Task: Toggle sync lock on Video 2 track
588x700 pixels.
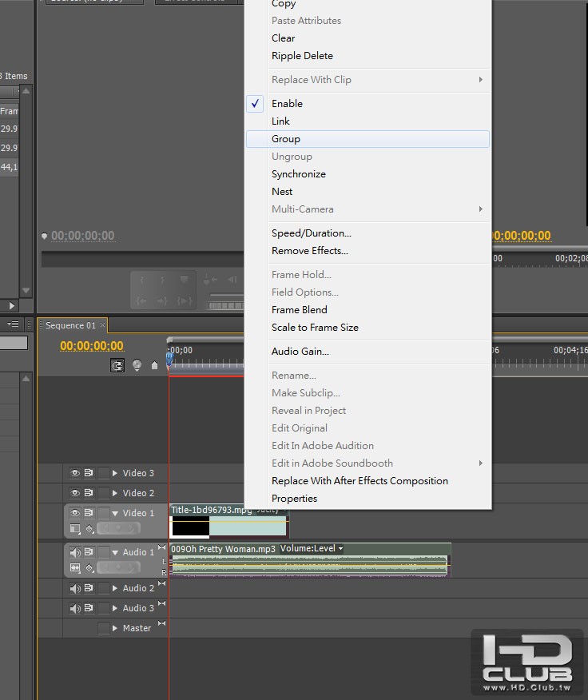Action: click(89, 493)
